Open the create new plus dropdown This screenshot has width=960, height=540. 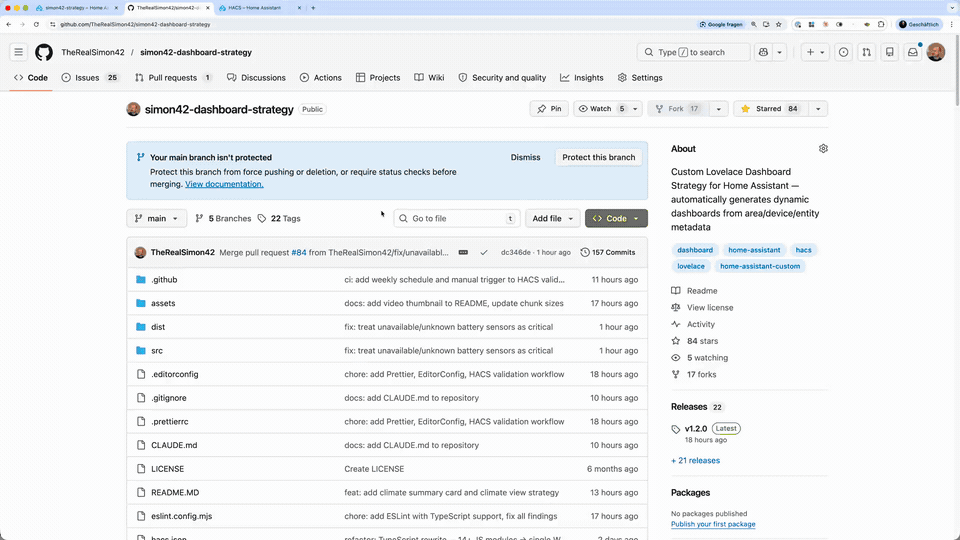click(816, 52)
